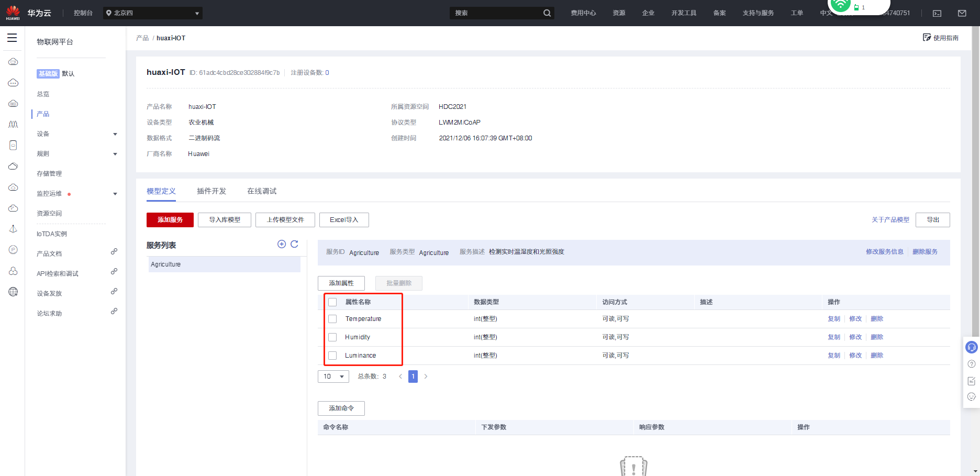Click the floating help question-mark icon
Viewport: 980px width, 476px height.
pyautogui.click(x=972, y=364)
